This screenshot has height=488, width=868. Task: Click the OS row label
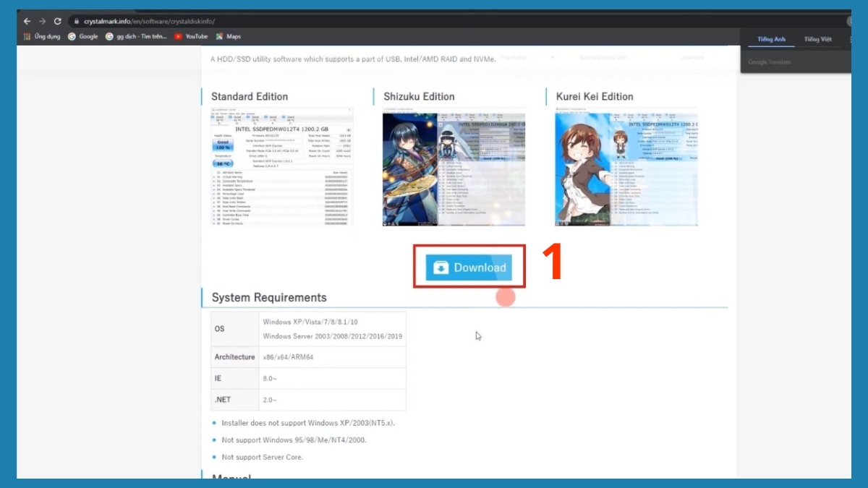220,329
